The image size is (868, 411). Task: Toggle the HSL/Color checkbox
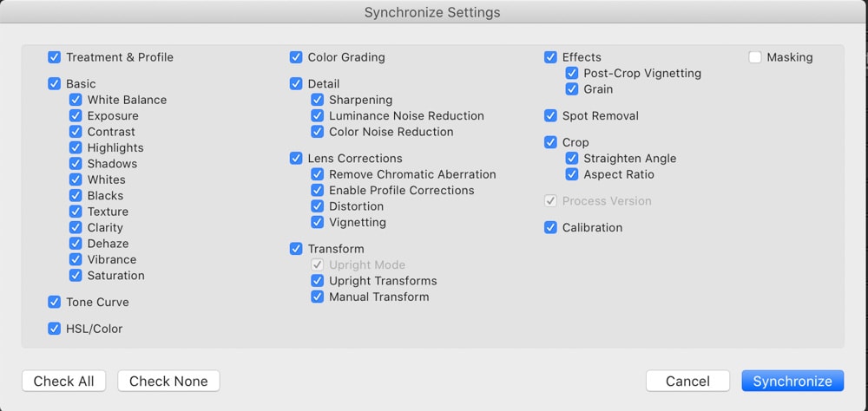[x=54, y=329]
